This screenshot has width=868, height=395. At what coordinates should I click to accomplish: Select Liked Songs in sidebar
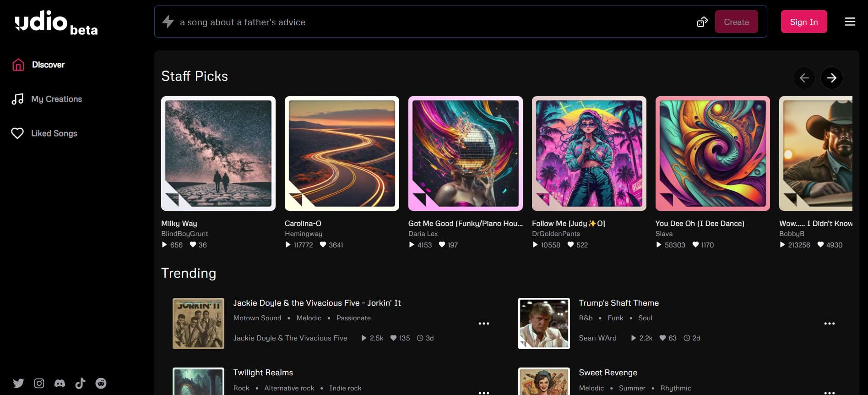[54, 133]
